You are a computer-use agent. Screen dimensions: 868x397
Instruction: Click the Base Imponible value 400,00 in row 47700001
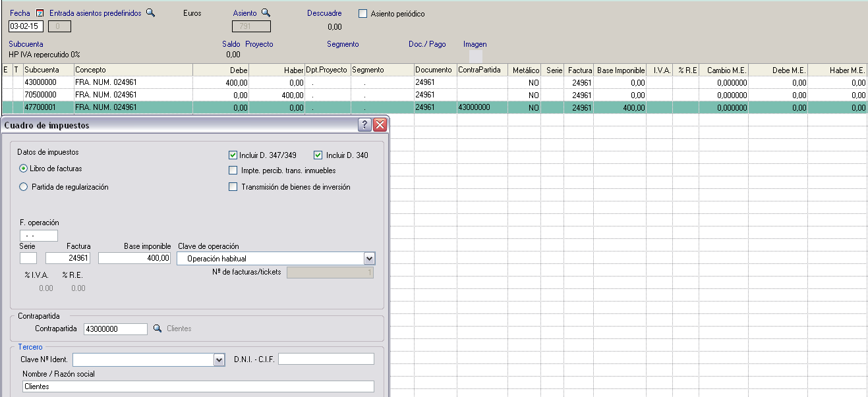coord(621,107)
